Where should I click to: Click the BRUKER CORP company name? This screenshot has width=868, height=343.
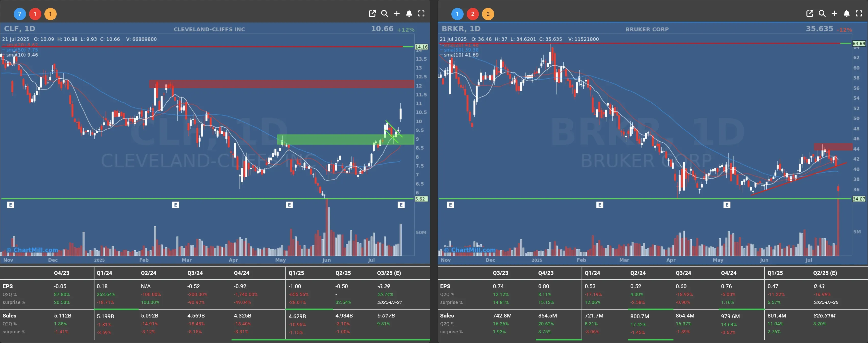pos(647,29)
